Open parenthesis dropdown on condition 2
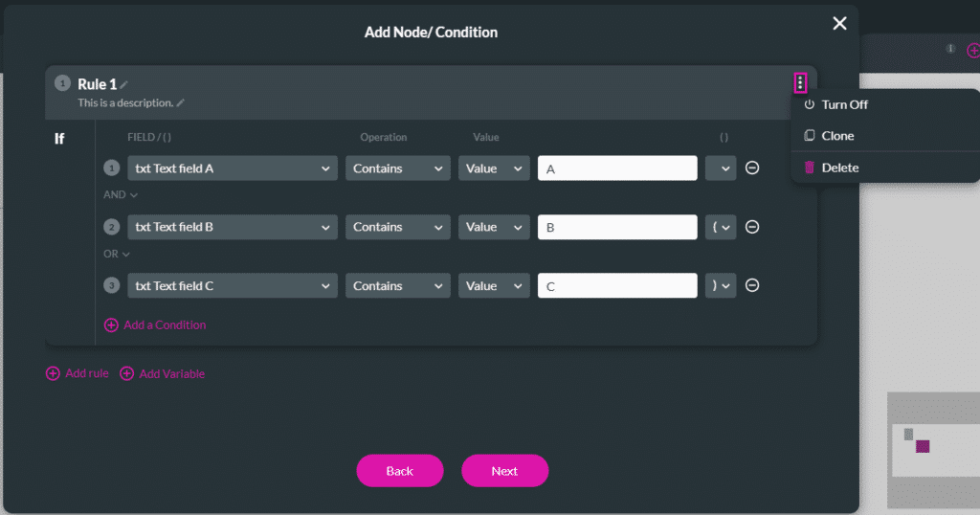This screenshot has height=515, width=980. [x=721, y=227]
